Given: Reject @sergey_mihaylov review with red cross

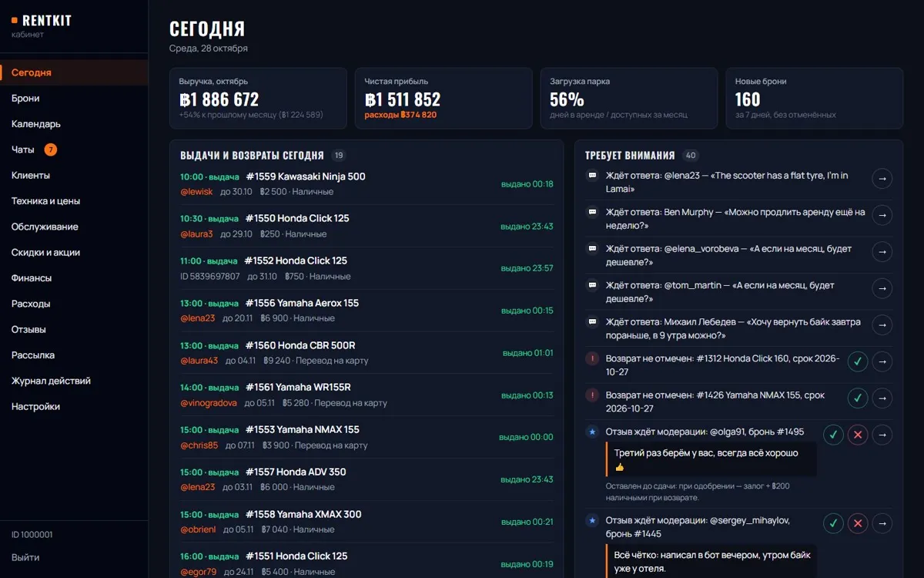Looking at the screenshot, I should coord(858,523).
